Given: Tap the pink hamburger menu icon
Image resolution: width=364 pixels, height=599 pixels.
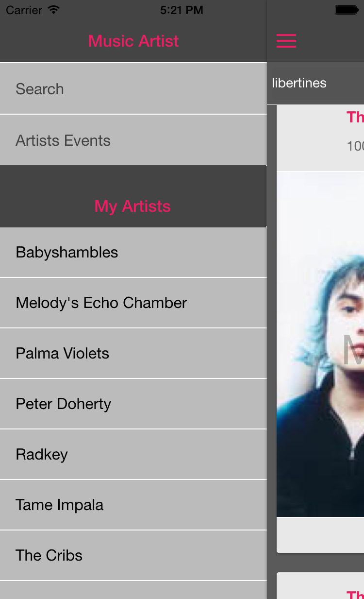Looking at the screenshot, I should [x=286, y=41].
